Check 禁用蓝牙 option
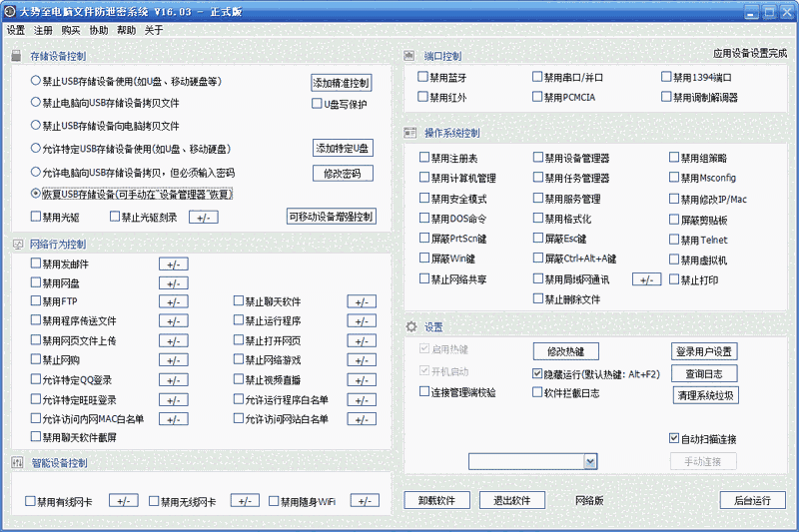The image size is (799, 532). 422,77
